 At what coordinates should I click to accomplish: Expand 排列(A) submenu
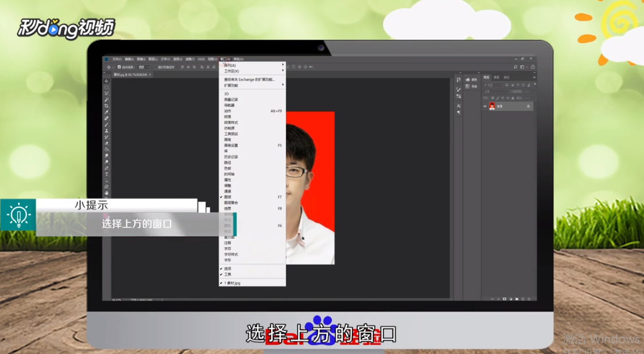click(252, 65)
